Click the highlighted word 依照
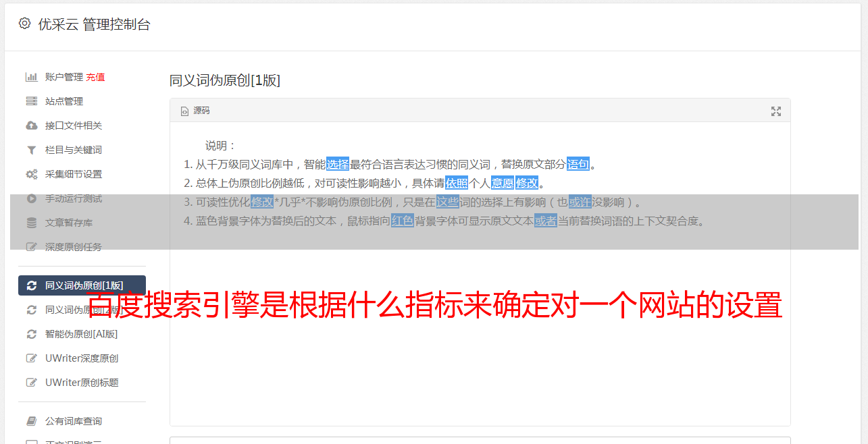 coord(457,183)
